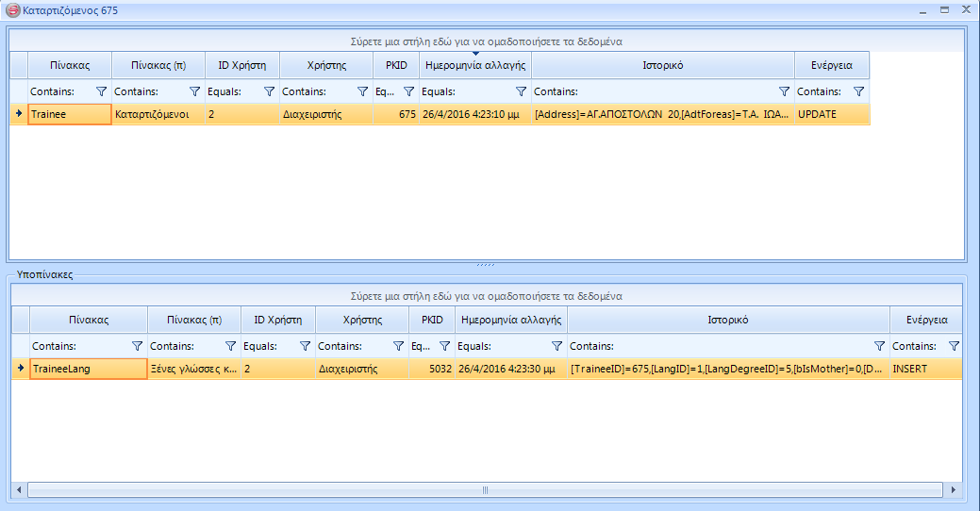
Task: Click filter icon in bottom Πίνακας column
Action: 138,347
